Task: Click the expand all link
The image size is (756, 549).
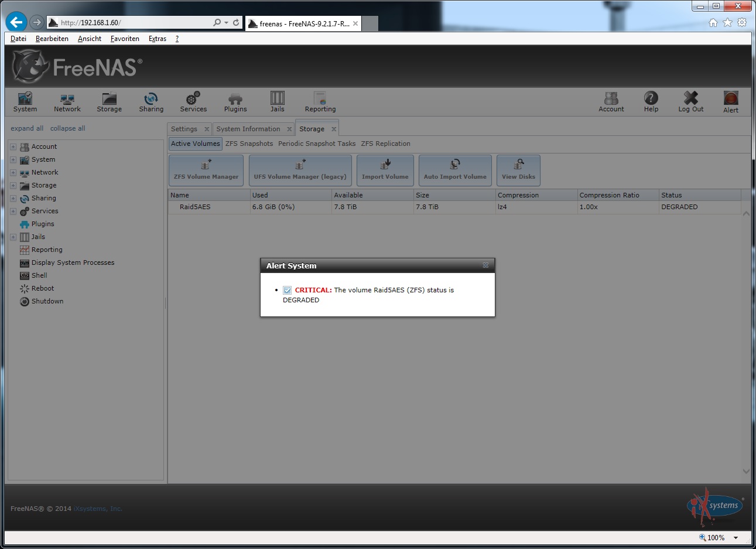Action: pos(27,128)
